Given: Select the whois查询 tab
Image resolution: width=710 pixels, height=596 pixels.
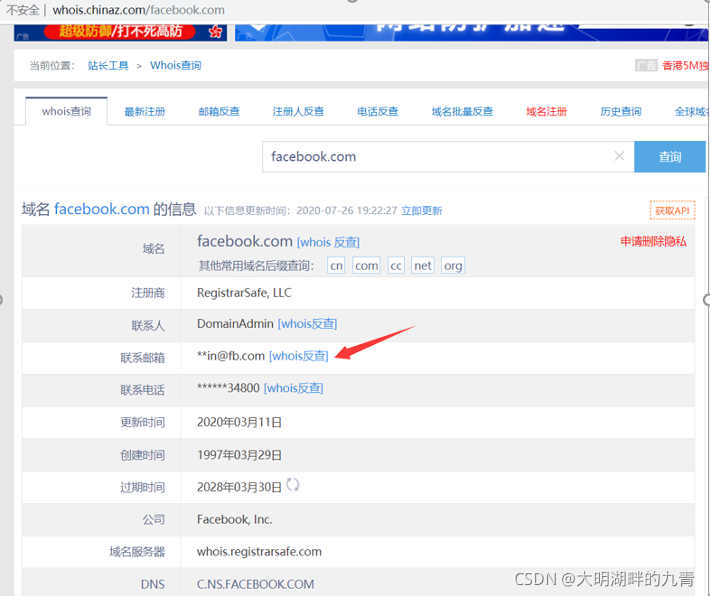Looking at the screenshot, I should (67, 111).
